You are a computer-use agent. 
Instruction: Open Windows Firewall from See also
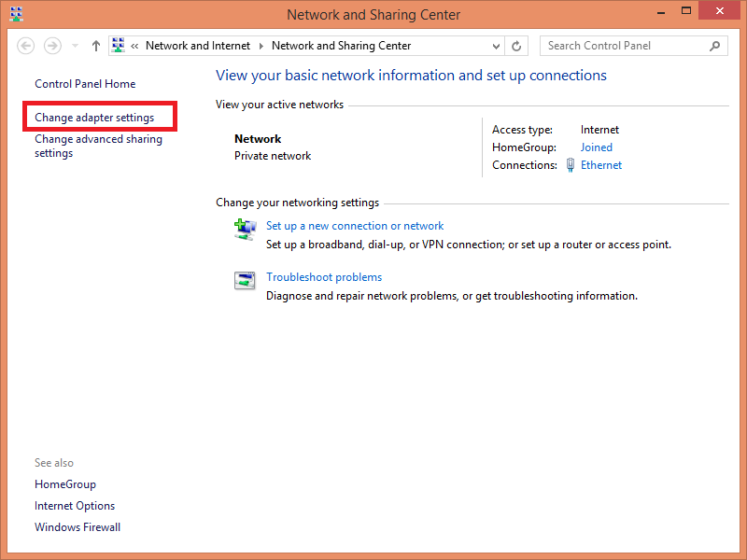click(x=78, y=527)
